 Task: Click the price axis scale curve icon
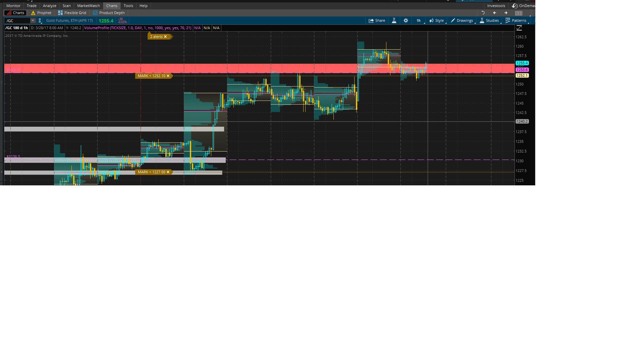pyautogui.click(x=519, y=28)
